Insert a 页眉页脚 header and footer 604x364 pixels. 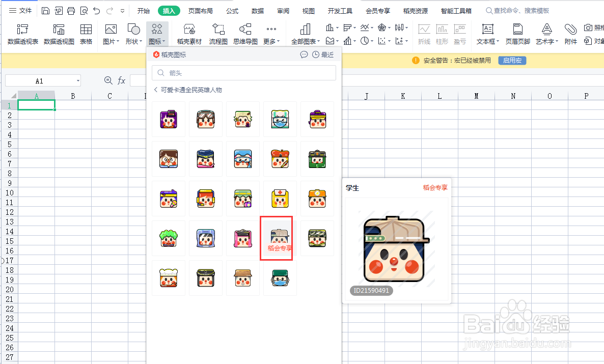point(517,34)
